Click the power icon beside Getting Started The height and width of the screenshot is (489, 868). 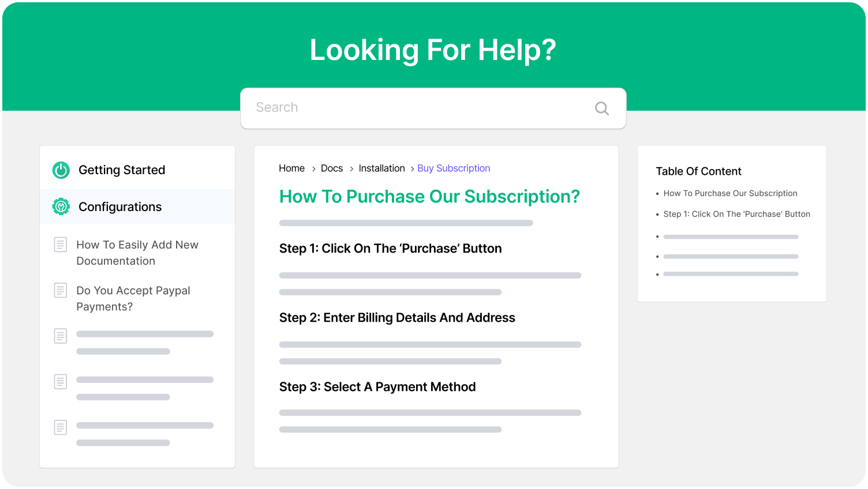coord(60,170)
